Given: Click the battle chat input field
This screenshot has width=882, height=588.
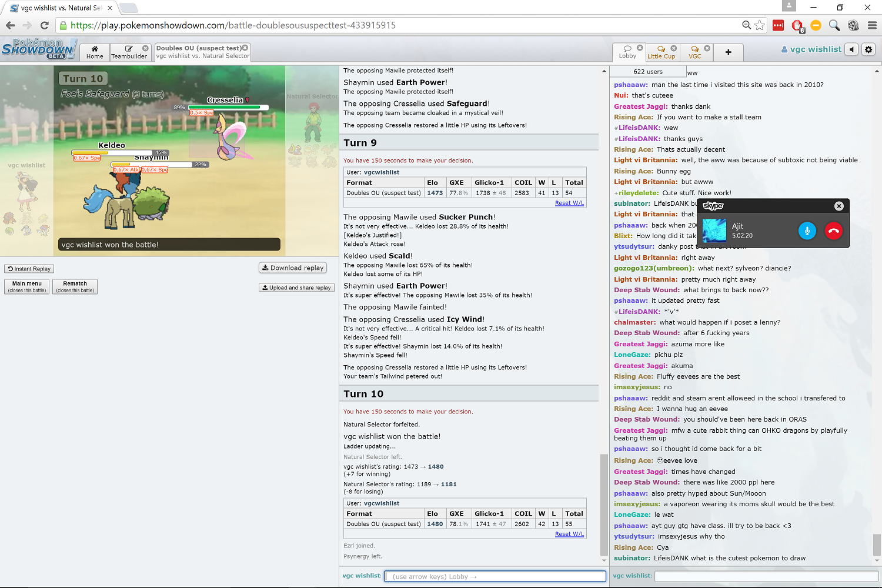Looking at the screenshot, I should 495,576.
